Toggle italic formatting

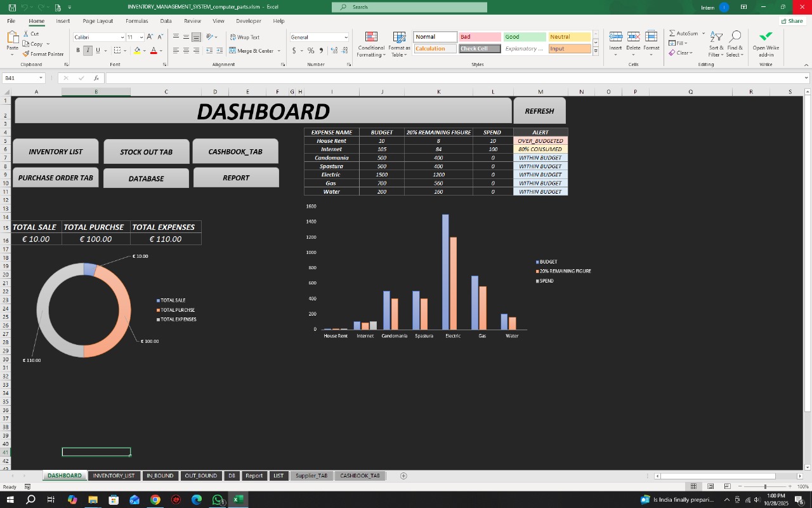point(88,50)
